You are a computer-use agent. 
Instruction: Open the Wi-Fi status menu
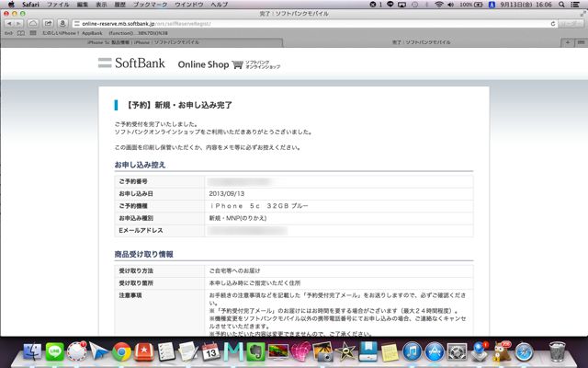[438, 5]
